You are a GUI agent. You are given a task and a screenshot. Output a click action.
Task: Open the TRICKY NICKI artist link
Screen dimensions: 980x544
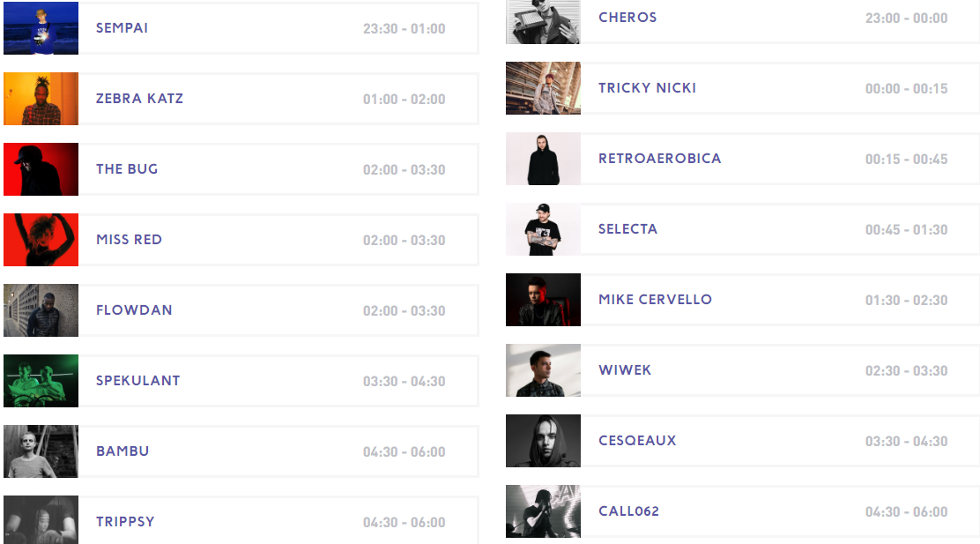coord(647,88)
